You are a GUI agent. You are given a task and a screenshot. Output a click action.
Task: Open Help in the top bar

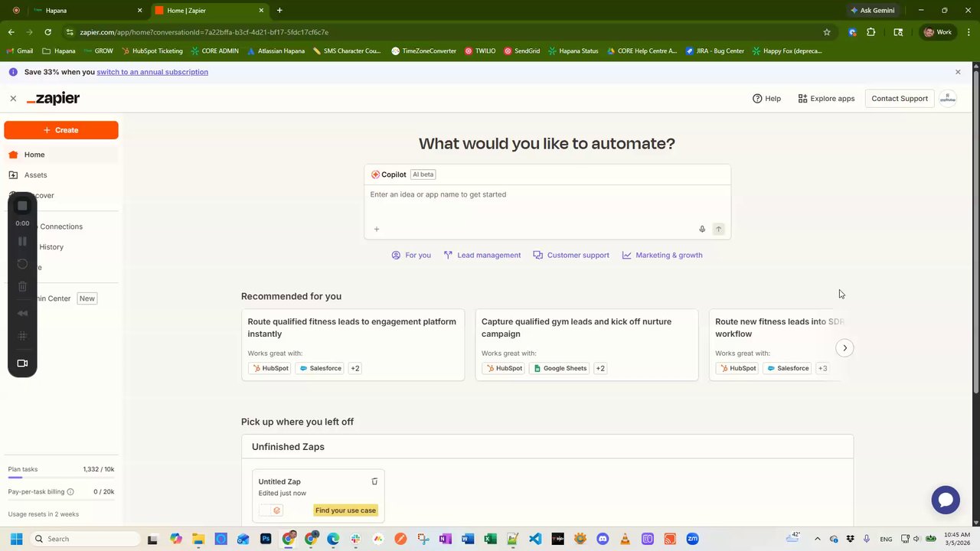(x=766, y=99)
